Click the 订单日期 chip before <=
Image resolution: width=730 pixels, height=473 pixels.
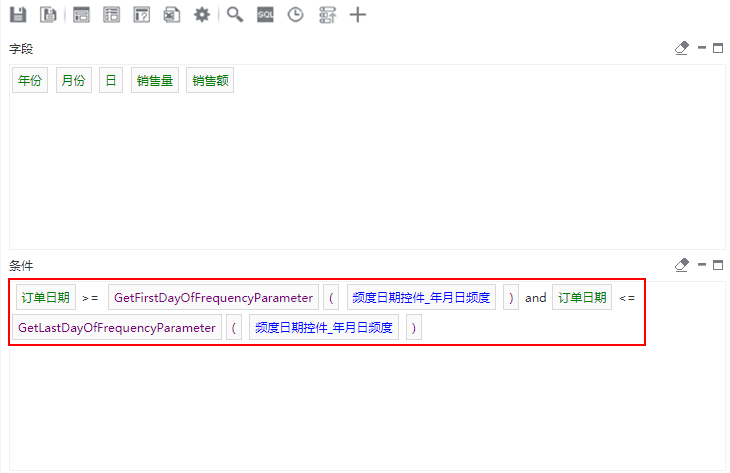(582, 297)
